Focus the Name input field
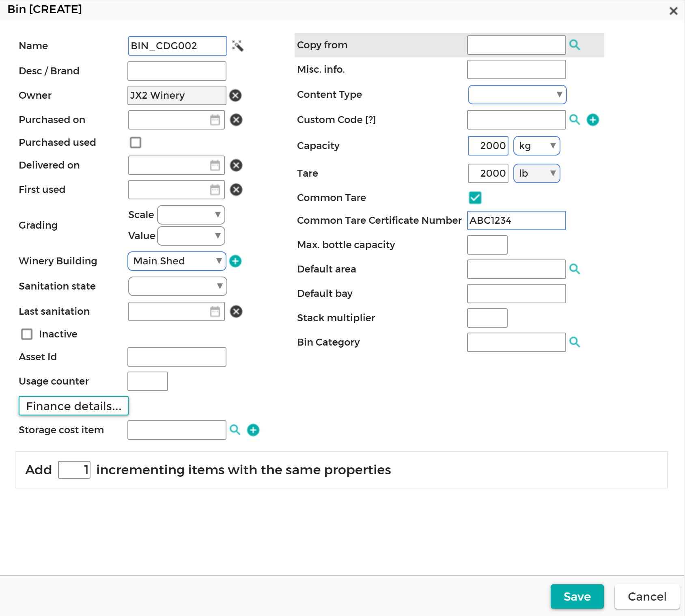 [x=178, y=46]
